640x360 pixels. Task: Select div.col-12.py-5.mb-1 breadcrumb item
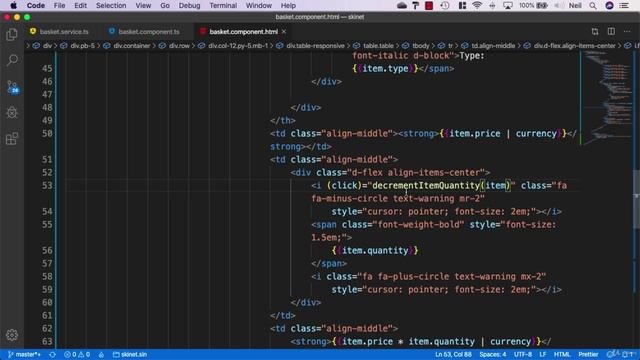[238, 46]
